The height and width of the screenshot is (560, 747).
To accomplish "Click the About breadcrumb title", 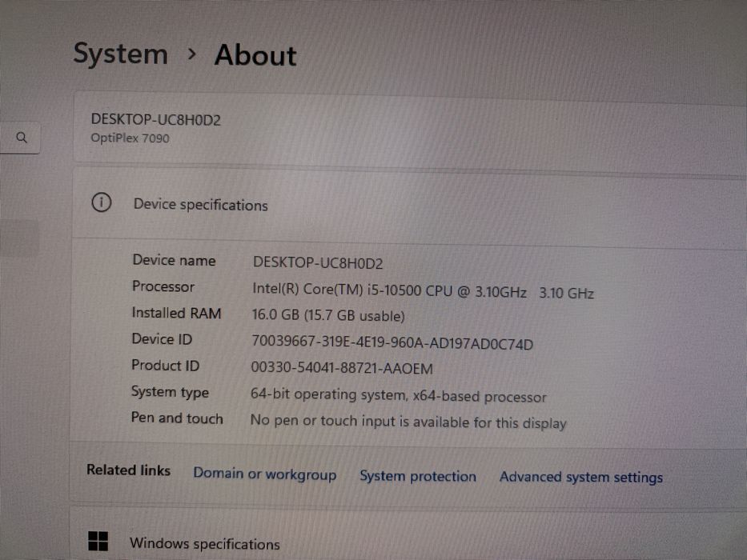I will (255, 55).
